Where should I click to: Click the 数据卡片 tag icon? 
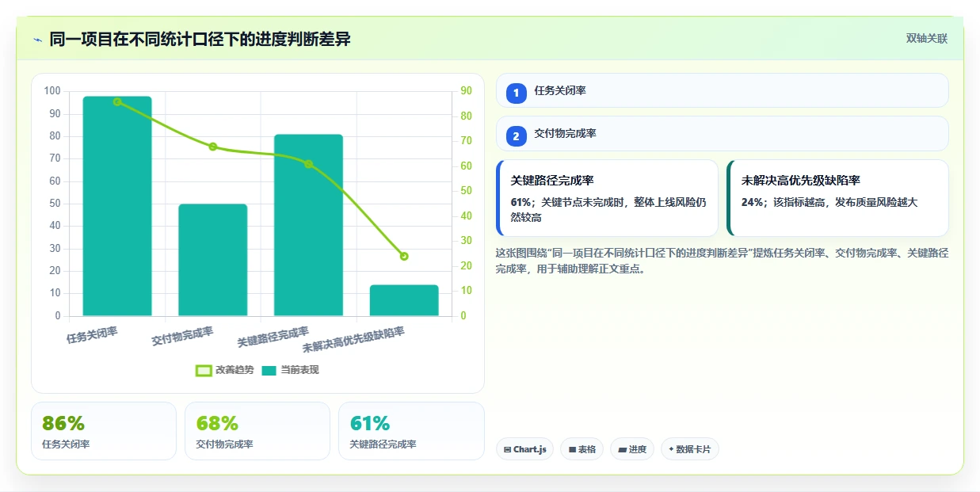click(x=671, y=449)
